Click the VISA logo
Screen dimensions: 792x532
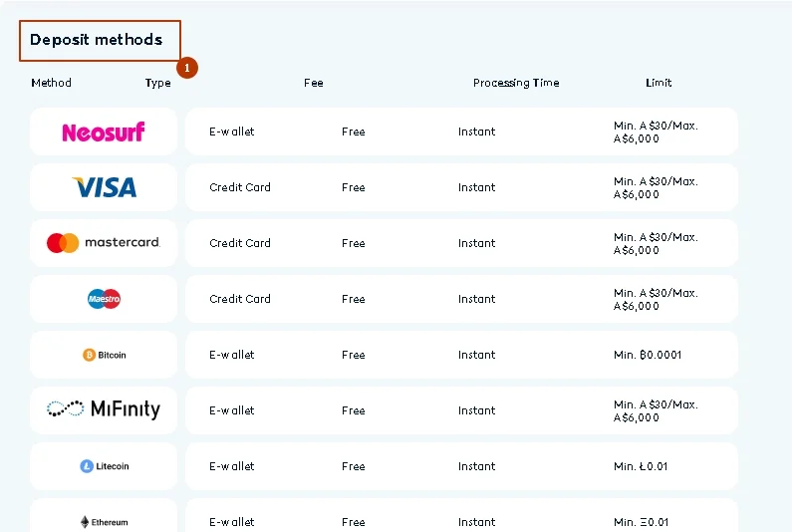[105, 187]
